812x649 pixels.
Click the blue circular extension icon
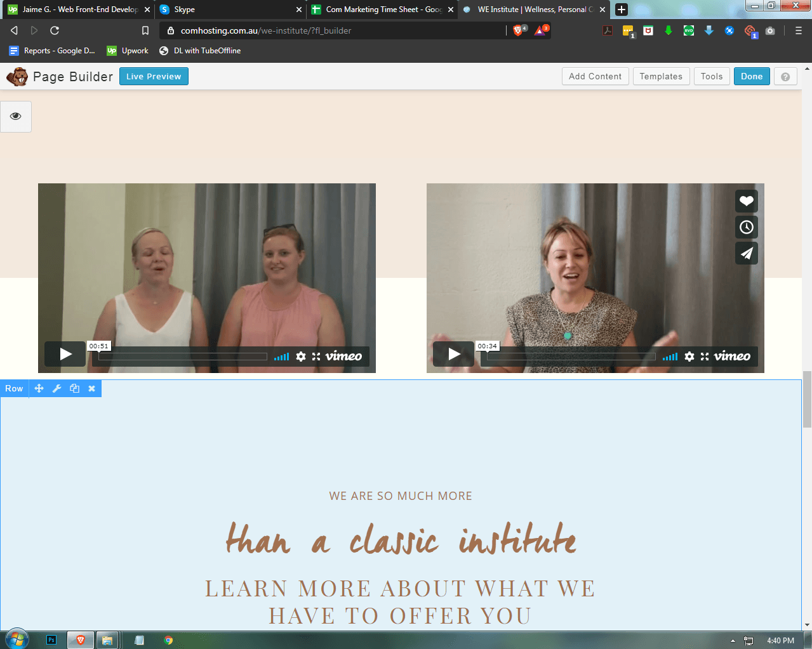tap(729, 30)
